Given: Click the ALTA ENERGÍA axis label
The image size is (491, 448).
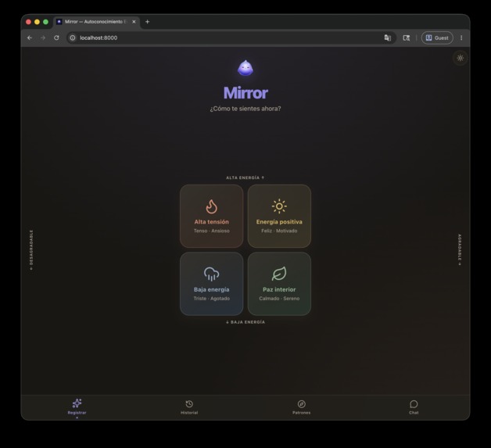Looking at the screenshot, I should pos(245,177).
